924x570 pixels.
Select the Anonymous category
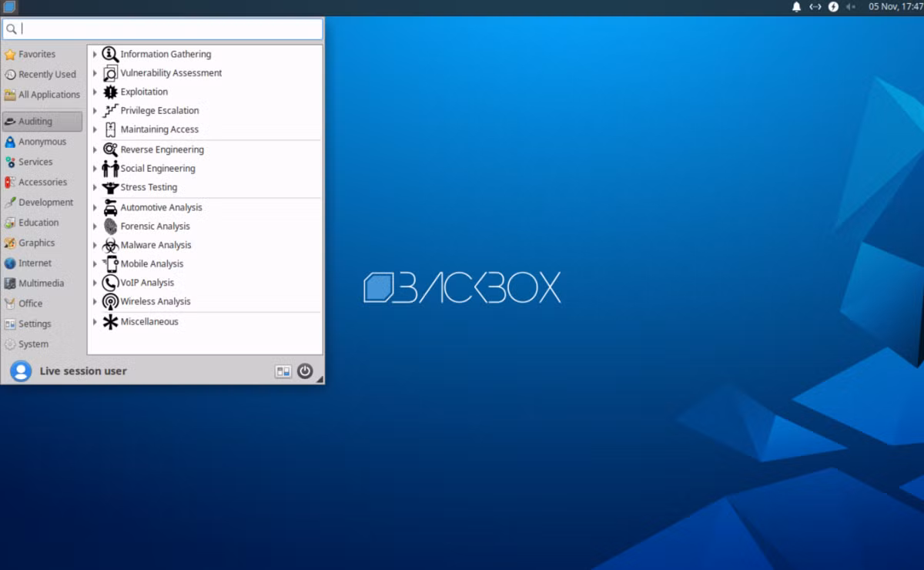(42, 142)
